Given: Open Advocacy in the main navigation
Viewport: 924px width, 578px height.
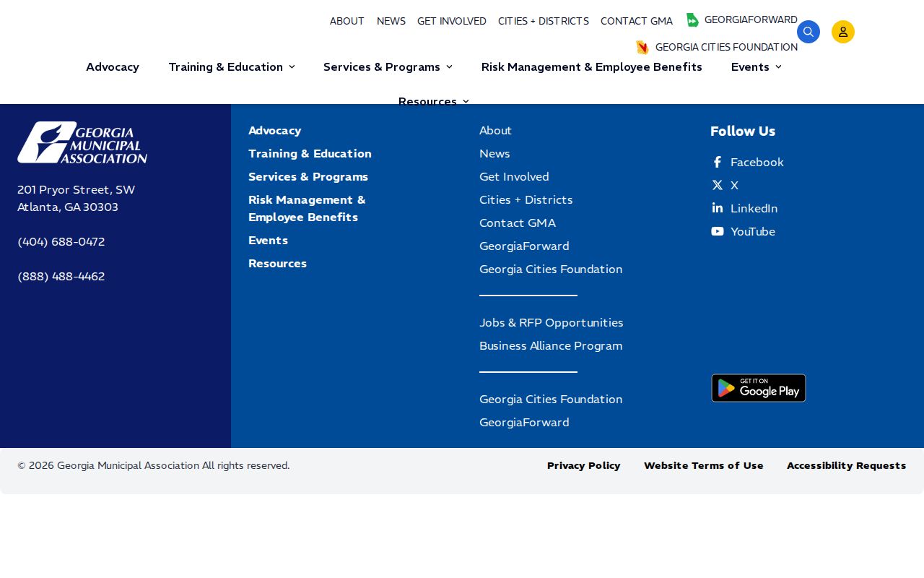Looking at the screenshot, I should click(113, 67).
